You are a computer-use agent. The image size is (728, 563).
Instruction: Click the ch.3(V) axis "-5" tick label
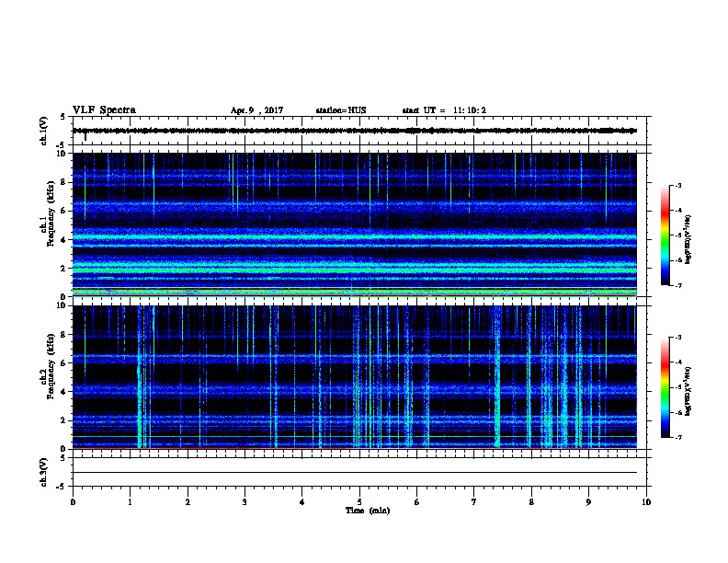click(x=62, y=487)
